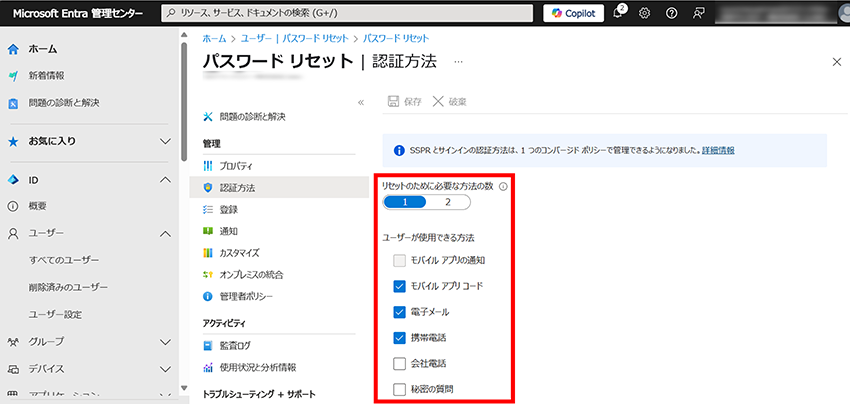
Task: Check 会社電話 checkbox
Action: click(400, 364)
